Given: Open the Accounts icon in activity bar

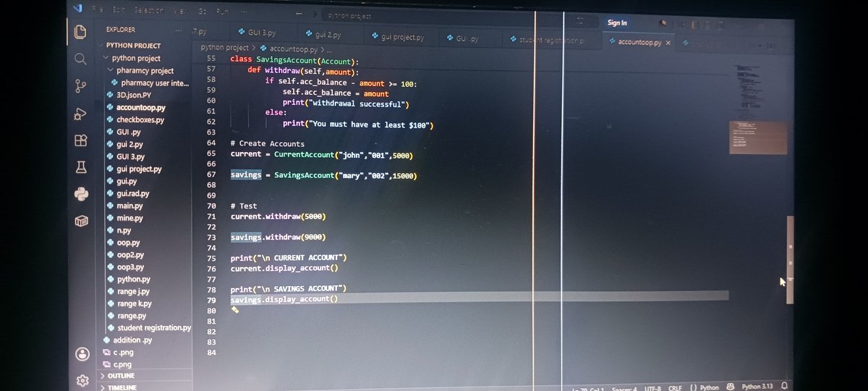Looking at the screenshot, I should [x=82, y=354].
